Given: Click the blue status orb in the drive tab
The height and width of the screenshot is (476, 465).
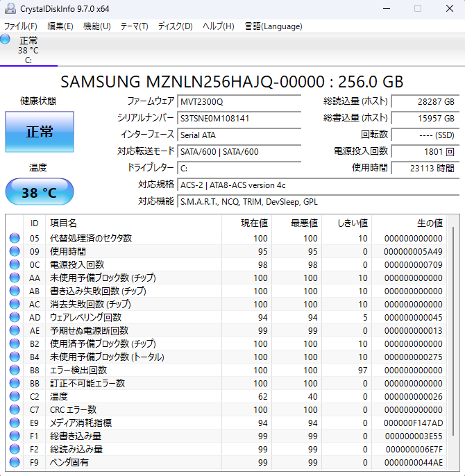Looking at the screenshot, I should pos(5,39).
